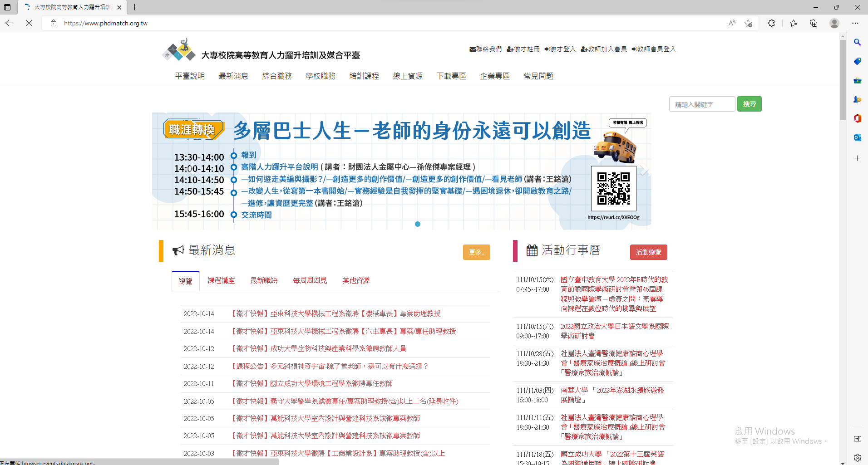This screenshot has height=465, width=868.
Task: Select the 課程講座 tab
Action: [222, 280]
